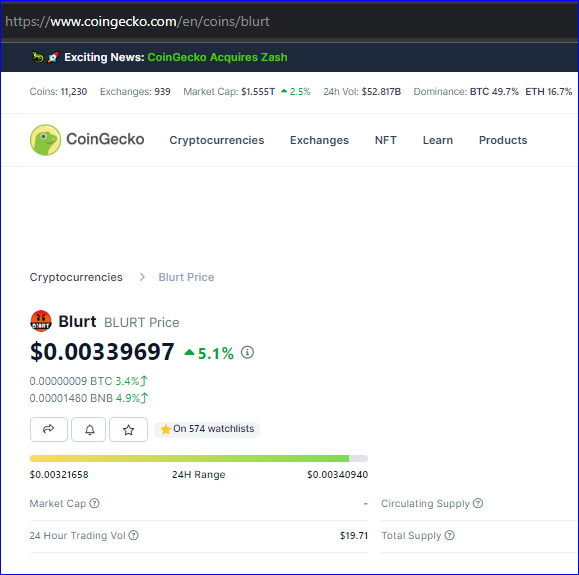Add Blurt to watchlist with star button
Viewport: 579px width, 575px height.
click(129, 429)
